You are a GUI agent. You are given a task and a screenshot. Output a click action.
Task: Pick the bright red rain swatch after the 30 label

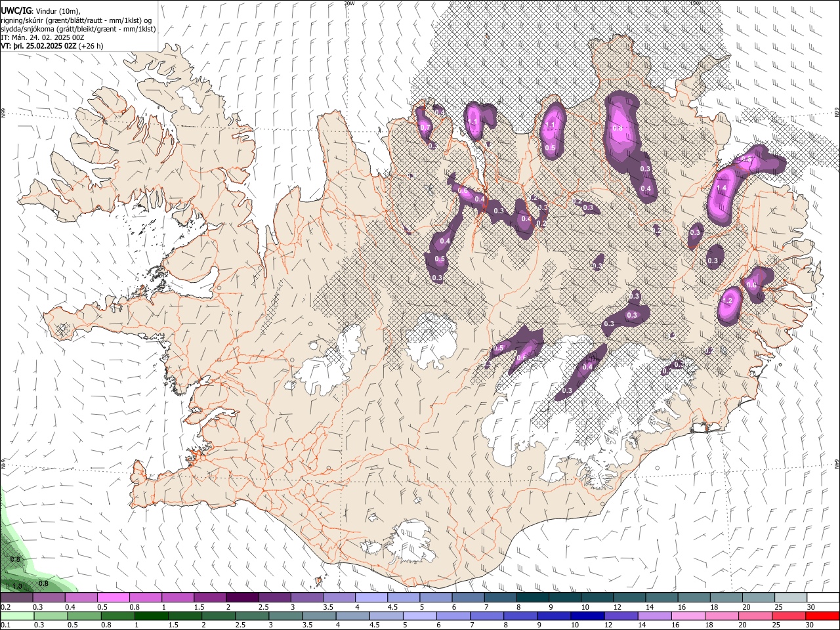823,616
